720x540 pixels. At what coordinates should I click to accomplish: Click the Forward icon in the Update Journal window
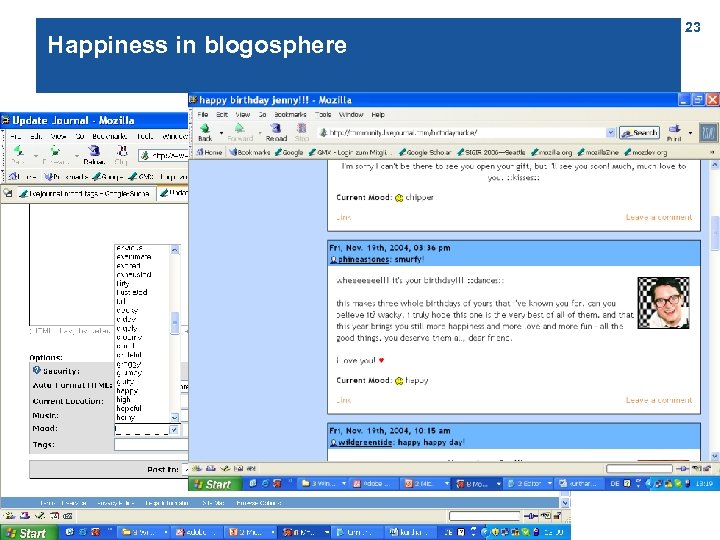(55, 155)
